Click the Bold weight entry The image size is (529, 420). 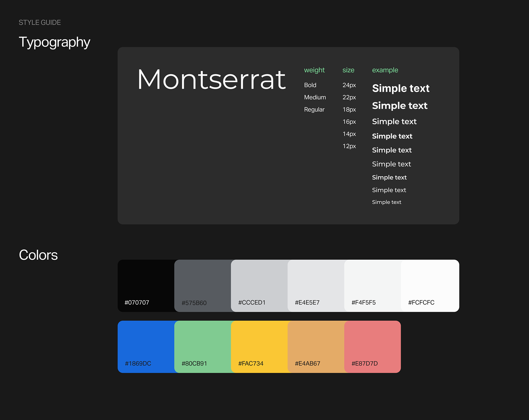[x=310, y=85]
